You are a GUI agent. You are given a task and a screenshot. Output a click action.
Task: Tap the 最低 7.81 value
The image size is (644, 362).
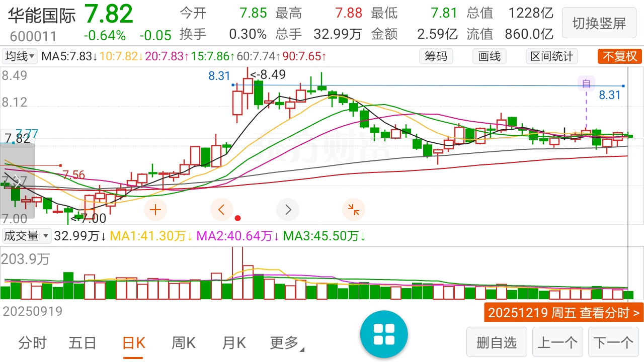point(444,13)
